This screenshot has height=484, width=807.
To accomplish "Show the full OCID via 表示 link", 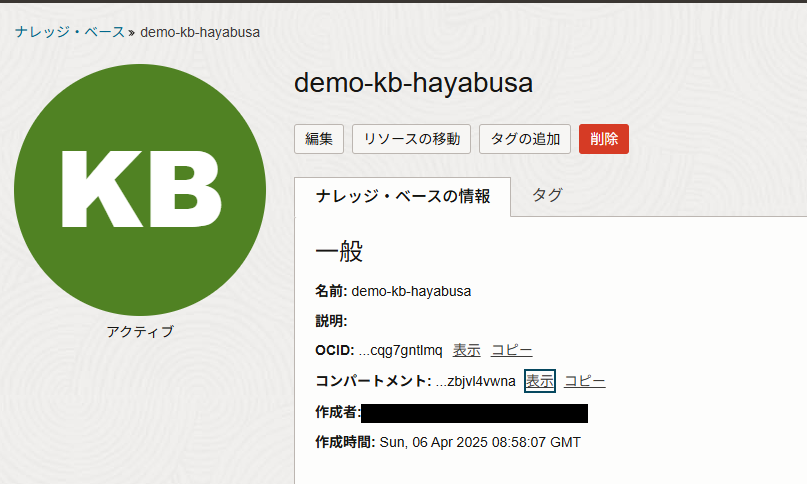I will click(x=466, y=351).
